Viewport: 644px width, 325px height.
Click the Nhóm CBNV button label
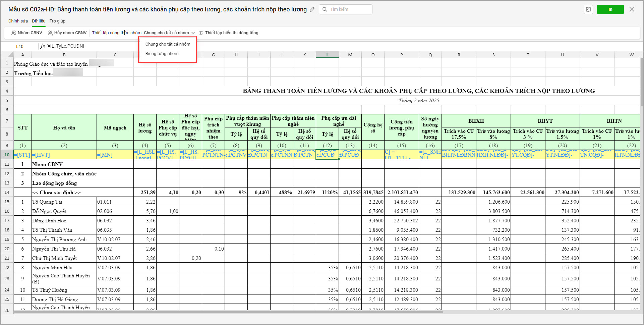pos(30,33)
